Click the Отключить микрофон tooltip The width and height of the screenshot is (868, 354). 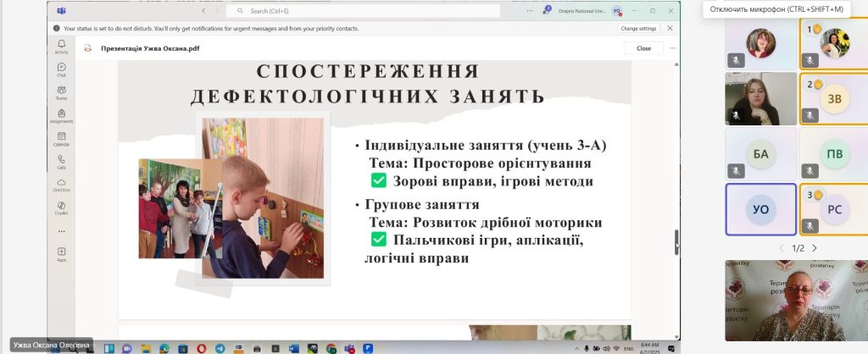tap(776, 9)
